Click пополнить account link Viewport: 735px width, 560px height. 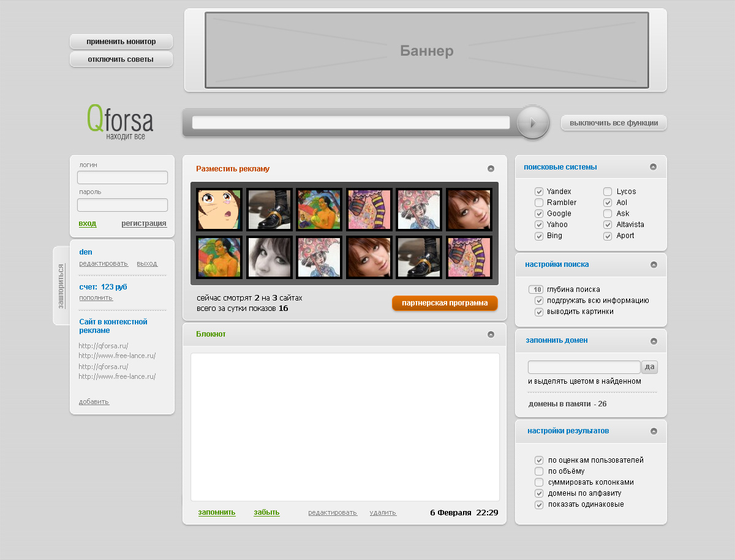coord(96,297)
